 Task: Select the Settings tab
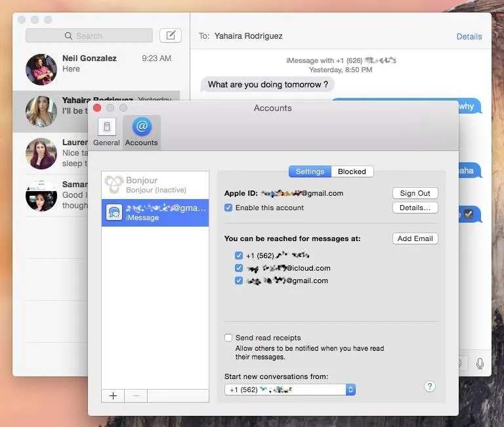(310, 171)
